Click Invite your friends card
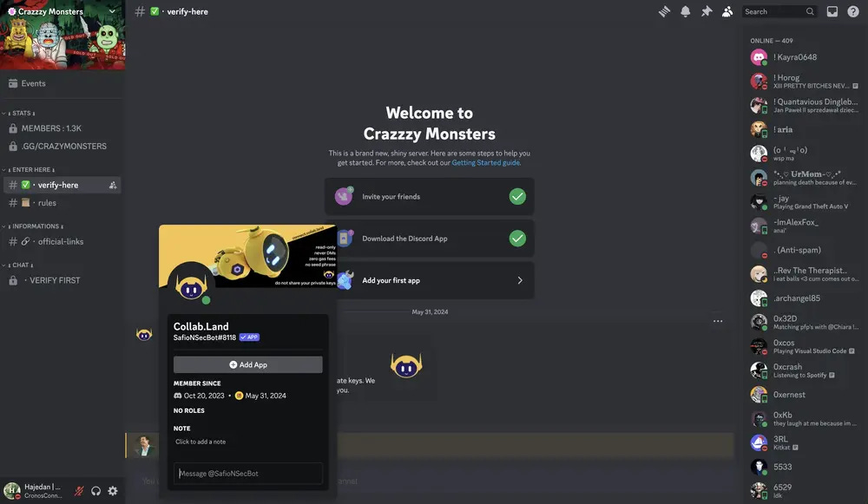868x504 pixels. pos(429,196)
